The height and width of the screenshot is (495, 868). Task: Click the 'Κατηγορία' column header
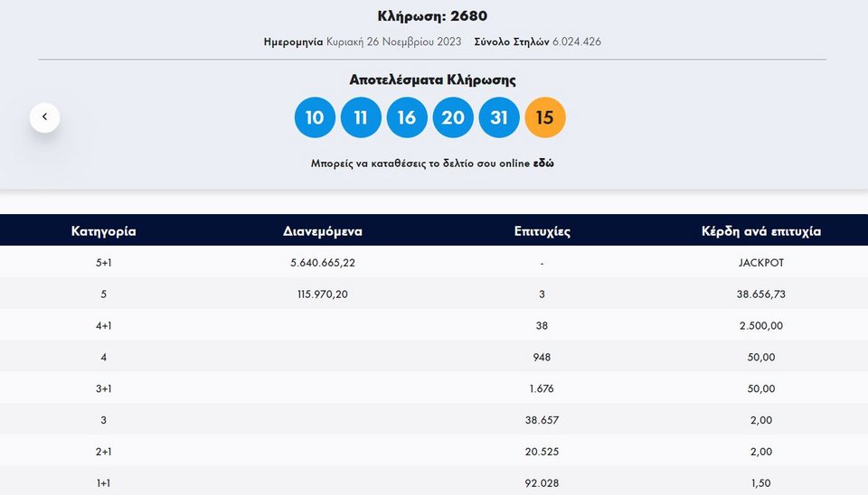point(103,231)
